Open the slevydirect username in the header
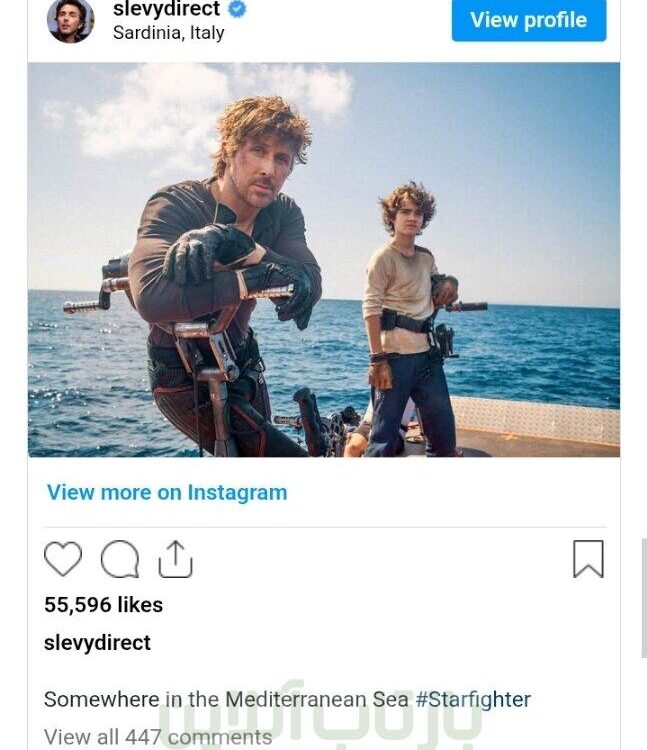The image size is (647, 750). (166, 9)
